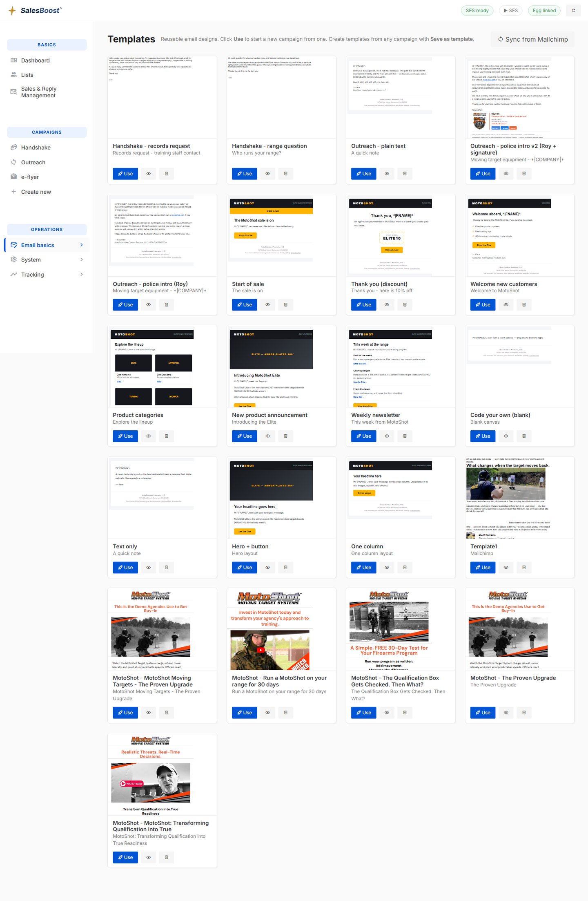Use the New product announcement template

click(245, 436)
